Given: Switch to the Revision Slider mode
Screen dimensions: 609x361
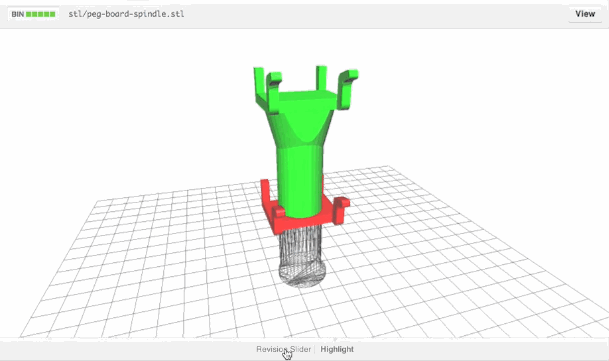Looking at the screenshot, I should coord(284,349).
